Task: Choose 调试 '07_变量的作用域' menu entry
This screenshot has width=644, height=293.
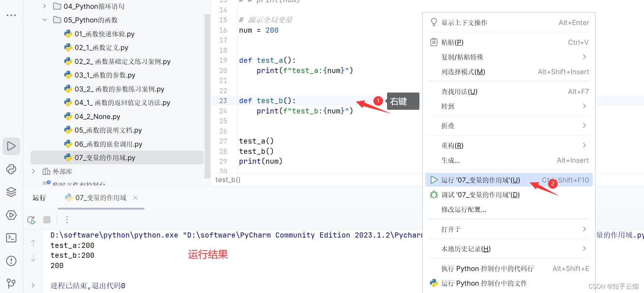Action: 509,195
